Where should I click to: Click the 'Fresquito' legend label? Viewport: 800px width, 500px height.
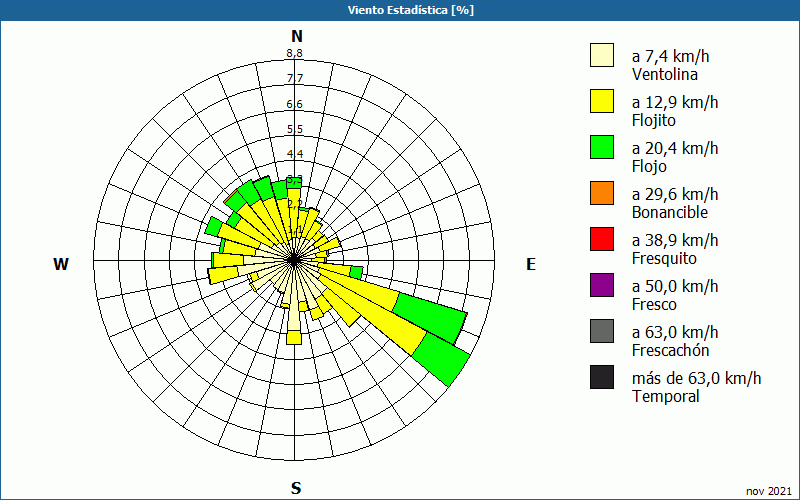point(664,259)
